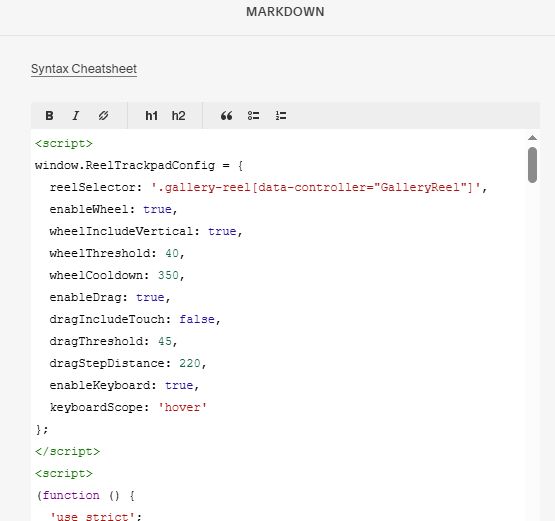
Task: Click the scrollbar up arrow
Action: click(x=532, y=138)
